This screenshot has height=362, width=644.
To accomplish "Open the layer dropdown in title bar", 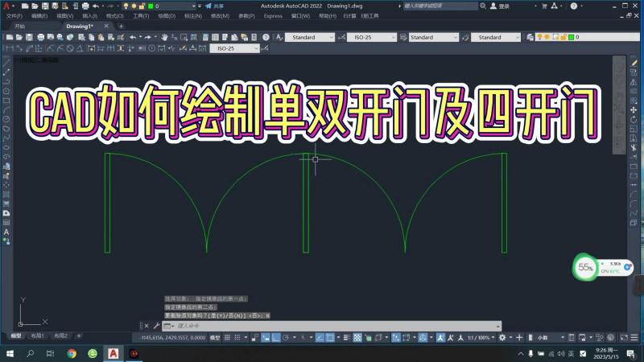I will 194,6.
